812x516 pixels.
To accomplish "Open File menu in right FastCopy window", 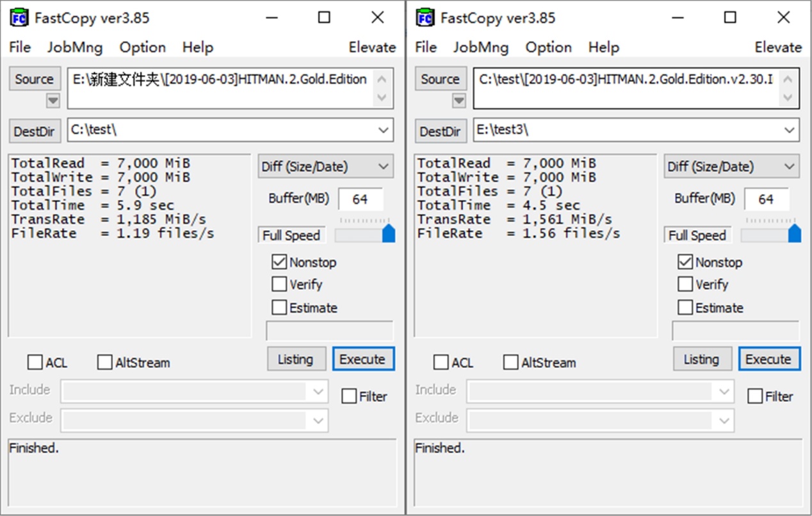I will [x=426, y=47].
